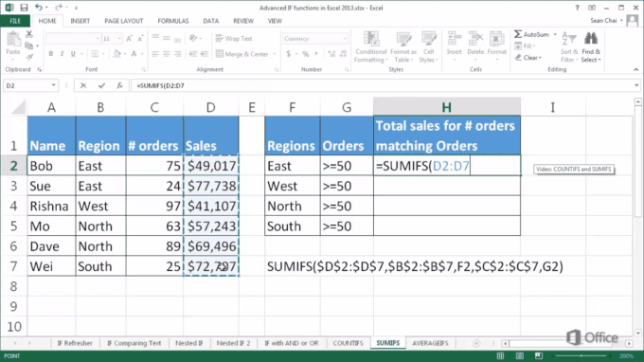Open Find & Select menu

click(x=591, y=46)
